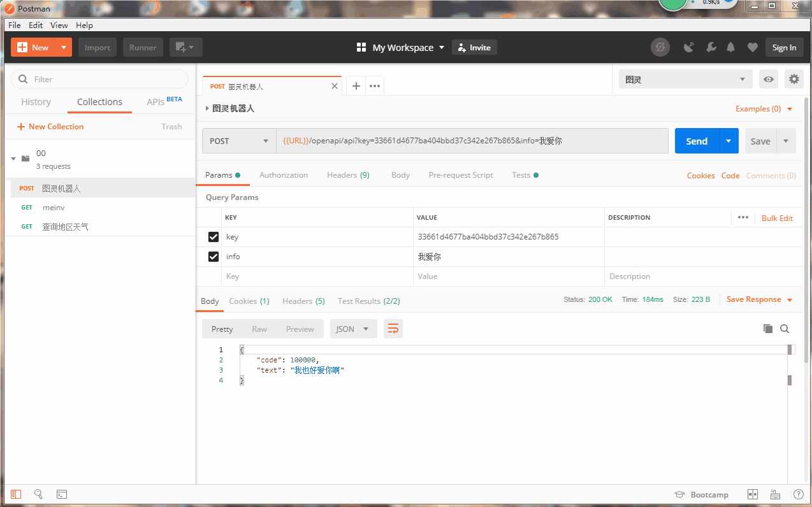812x507 pixels.
Task: Switch to the History sidebar tab
Action: coord(36,102)
